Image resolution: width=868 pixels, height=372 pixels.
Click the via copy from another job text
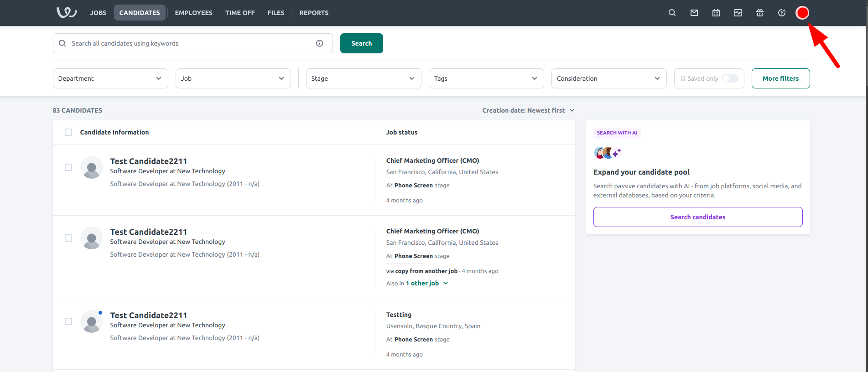[x=422, y=271]
